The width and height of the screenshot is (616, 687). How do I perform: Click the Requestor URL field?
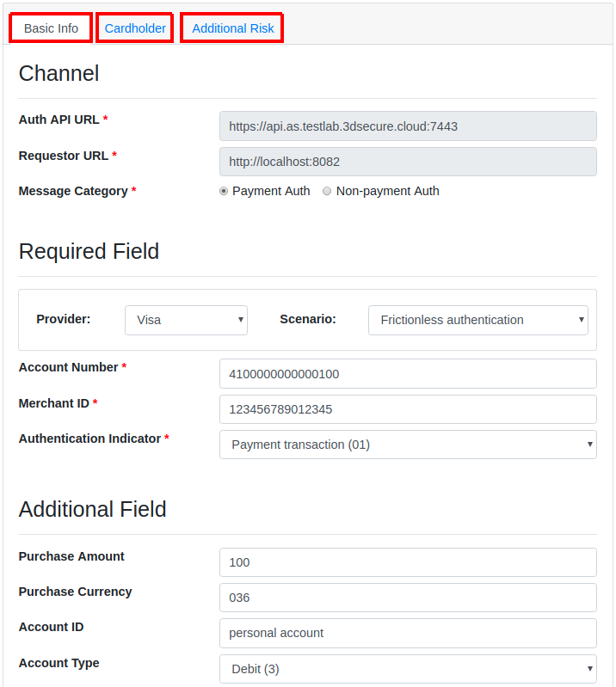[x=408, y=162]
